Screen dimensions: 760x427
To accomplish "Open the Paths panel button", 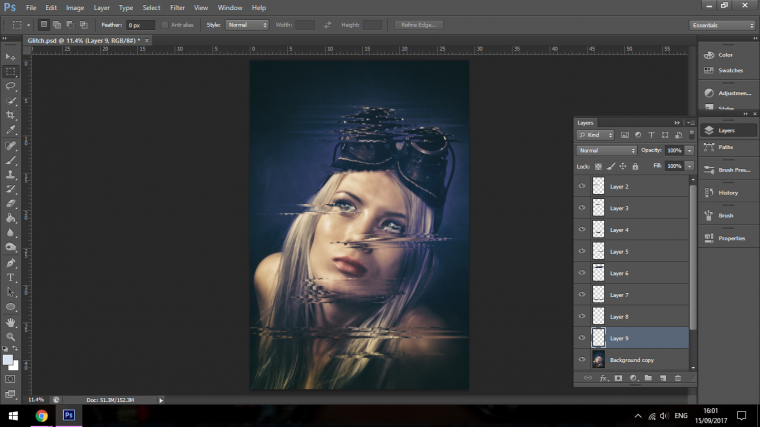I will tap(728, 147).
